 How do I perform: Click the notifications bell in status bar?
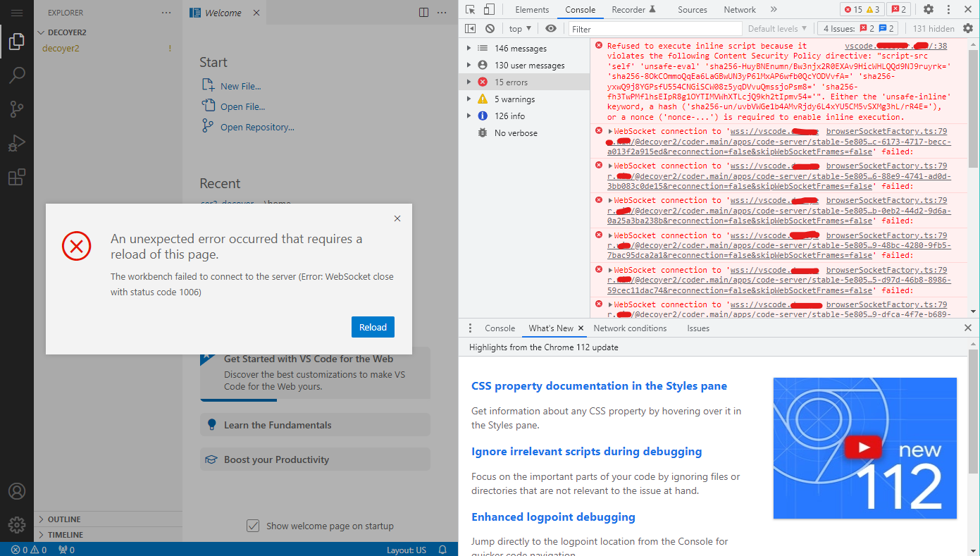click(442, 550)
